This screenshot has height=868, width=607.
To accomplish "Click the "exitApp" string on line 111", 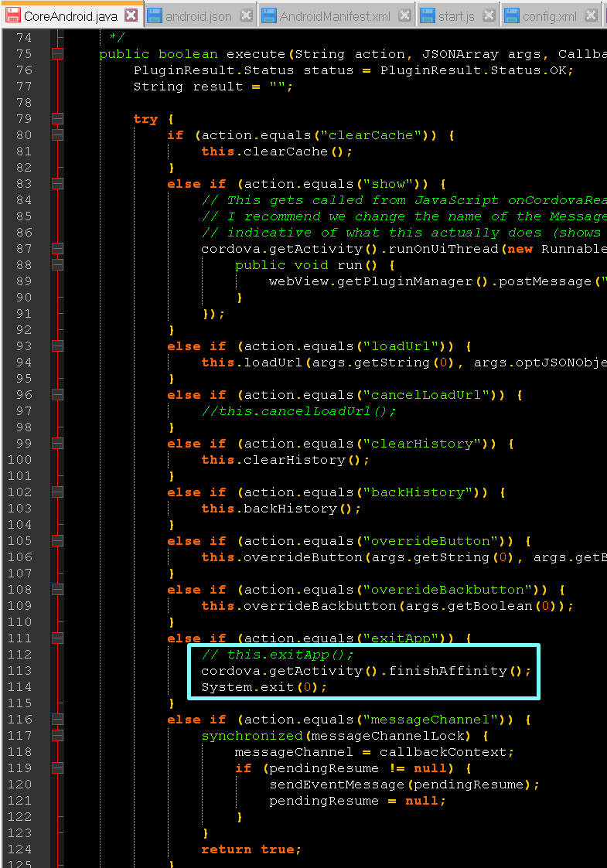I will pyautogui.click(x=401, y=638).
